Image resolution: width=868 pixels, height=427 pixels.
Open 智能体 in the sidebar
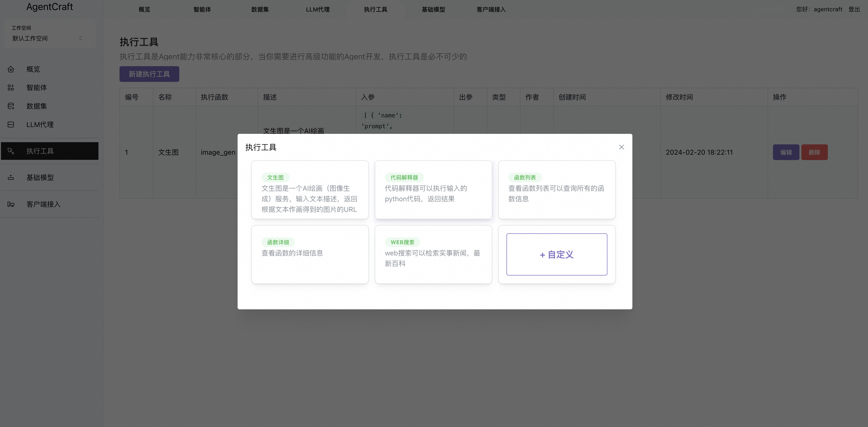[x=50, y=88]
